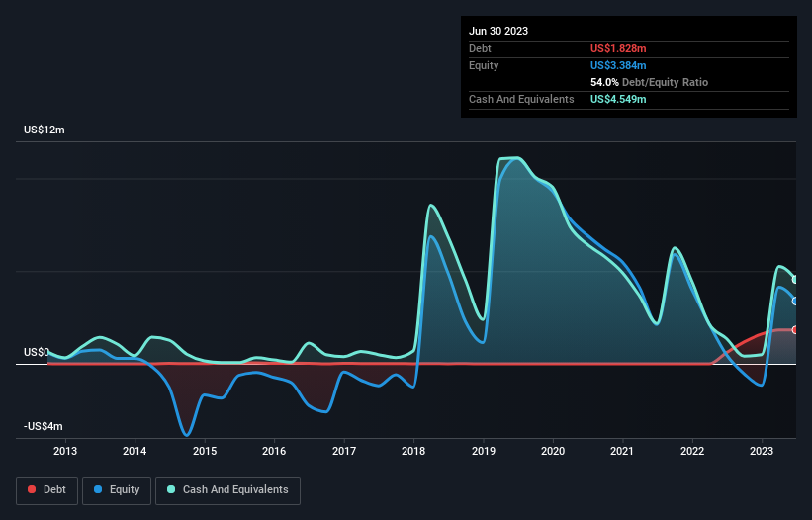Click the 2023 x-axis label
The width and height of the screenshot is (812, 520).
(762, 451)
